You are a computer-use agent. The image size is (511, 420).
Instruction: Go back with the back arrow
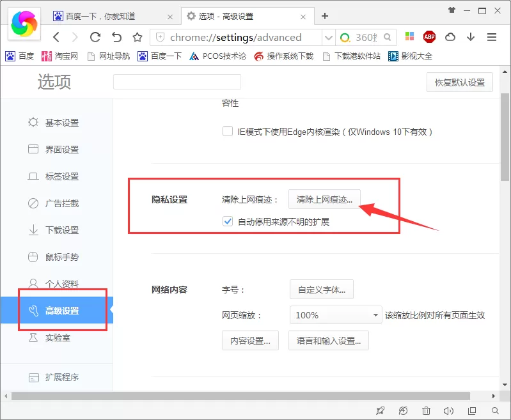(56, 37)
